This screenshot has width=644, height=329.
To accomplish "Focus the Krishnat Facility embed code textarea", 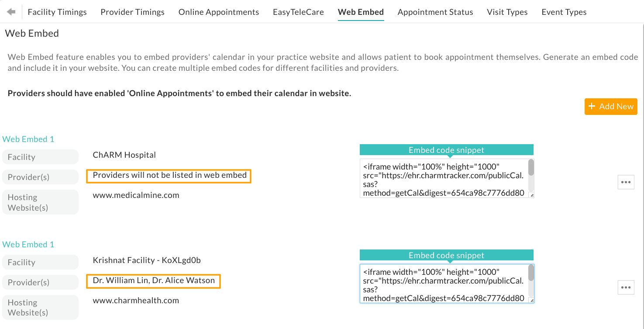I will (x=443, y=284).
